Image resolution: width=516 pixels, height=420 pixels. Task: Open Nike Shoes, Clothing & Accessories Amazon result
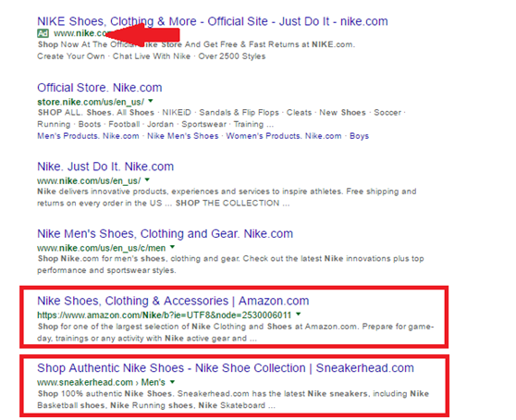(173, 301)
